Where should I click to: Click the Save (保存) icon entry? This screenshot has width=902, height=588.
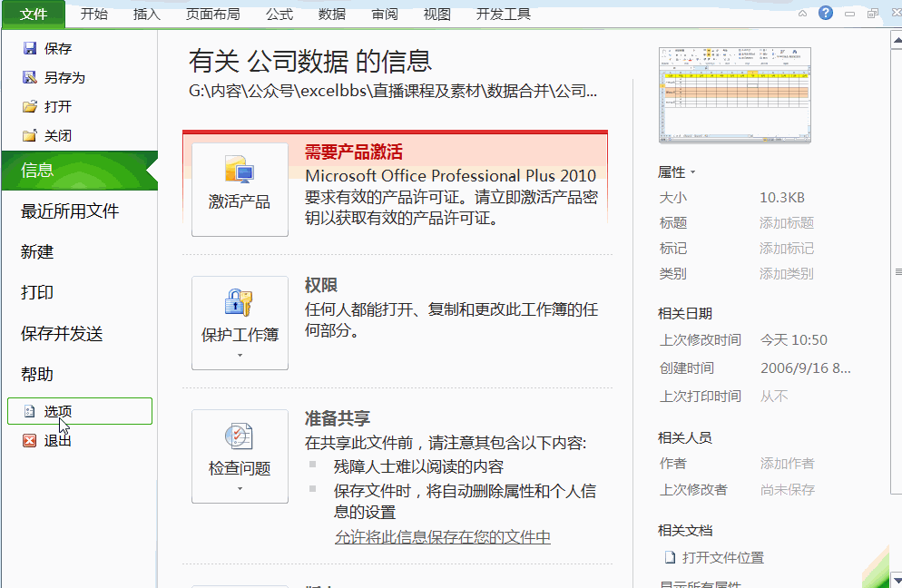click(x=47, y=48)
